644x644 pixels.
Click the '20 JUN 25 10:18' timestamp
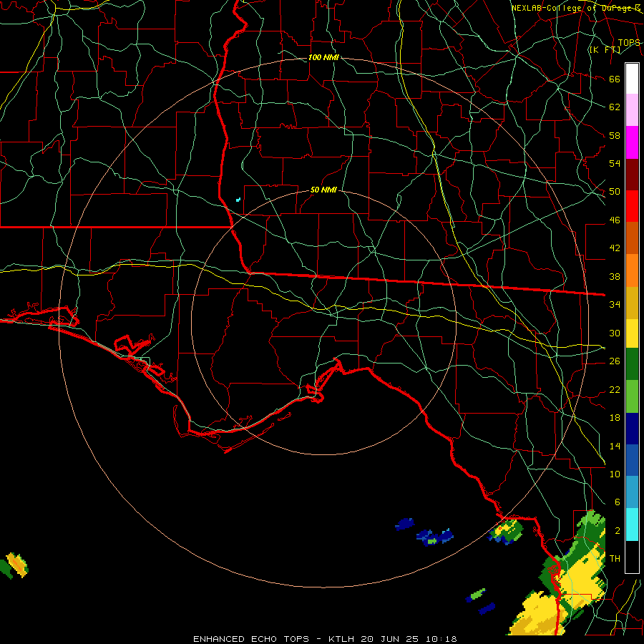coord(409,639)
